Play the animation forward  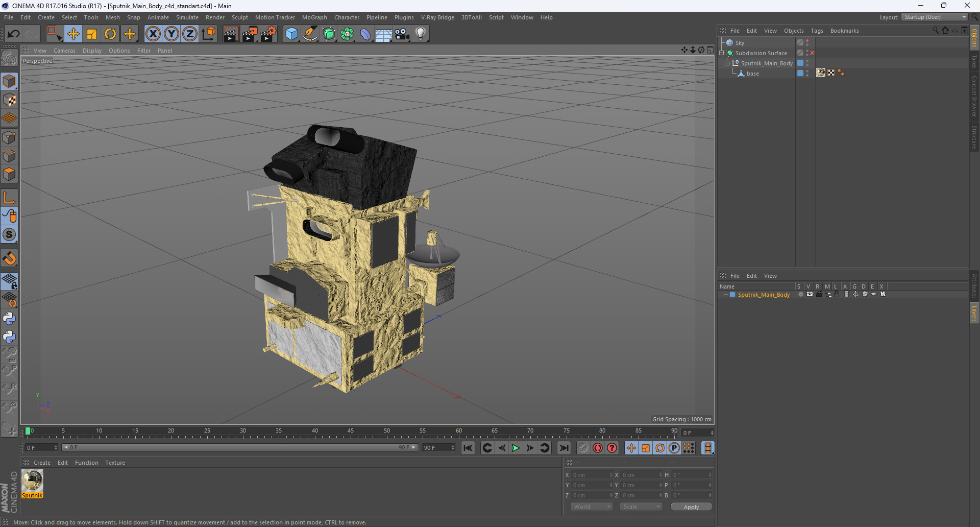click(516, 448)
